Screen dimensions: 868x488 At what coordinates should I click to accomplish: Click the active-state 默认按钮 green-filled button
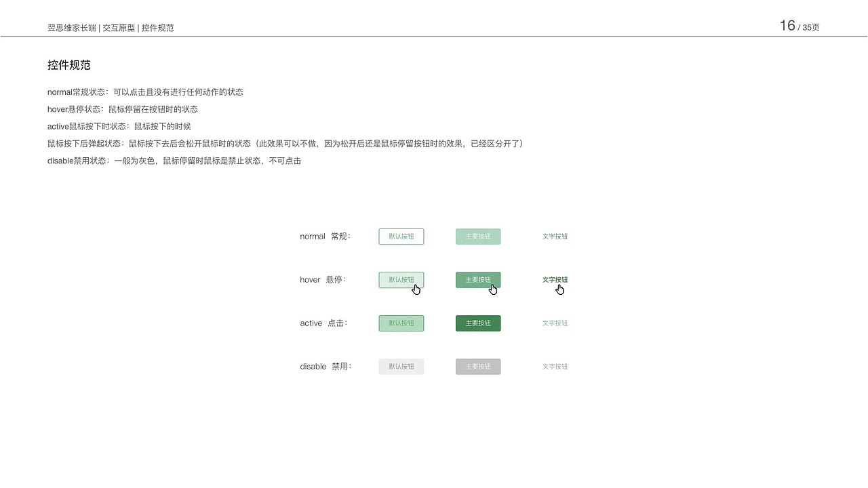(401, 323)
